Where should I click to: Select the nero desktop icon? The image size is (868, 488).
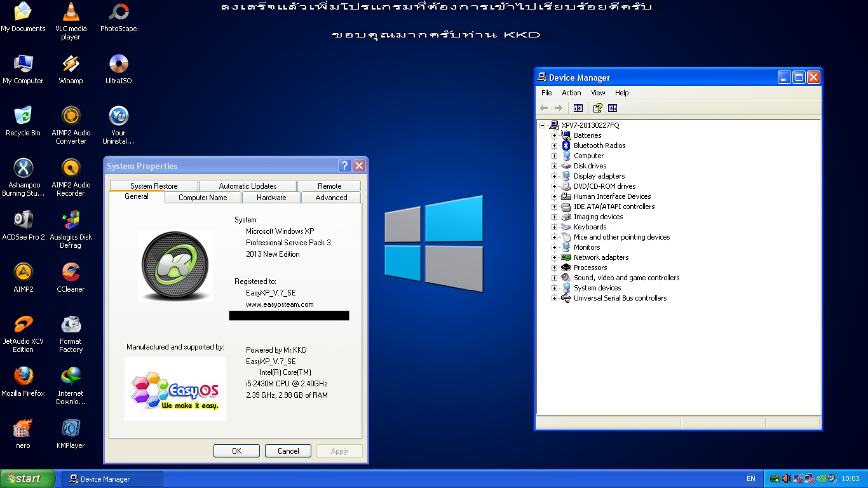[x=23, y=434]
